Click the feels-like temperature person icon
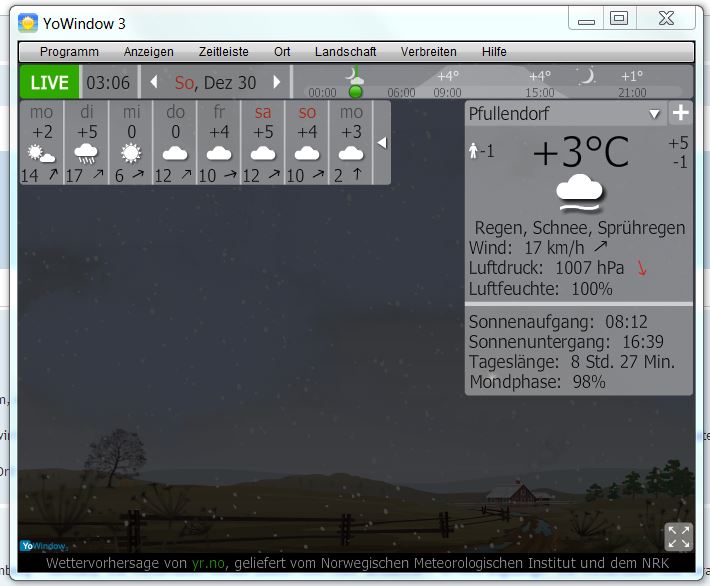 pyautogui.click(x=474, y=151)
